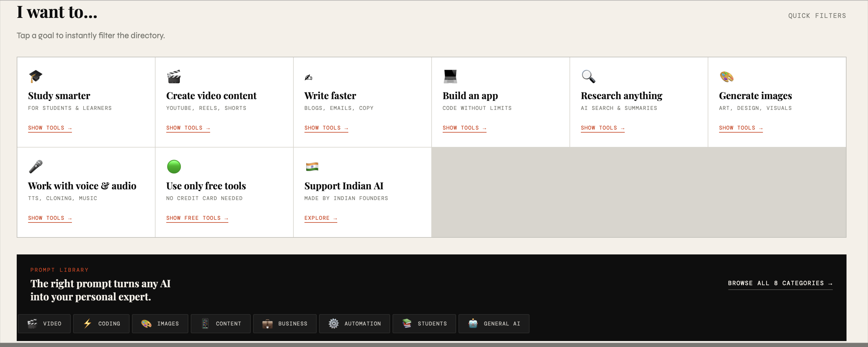The height and width of the screenshot is (347, 868).
Task: Click BROWSE ALL 8 CATEGORIES
Action: point(780,283)
